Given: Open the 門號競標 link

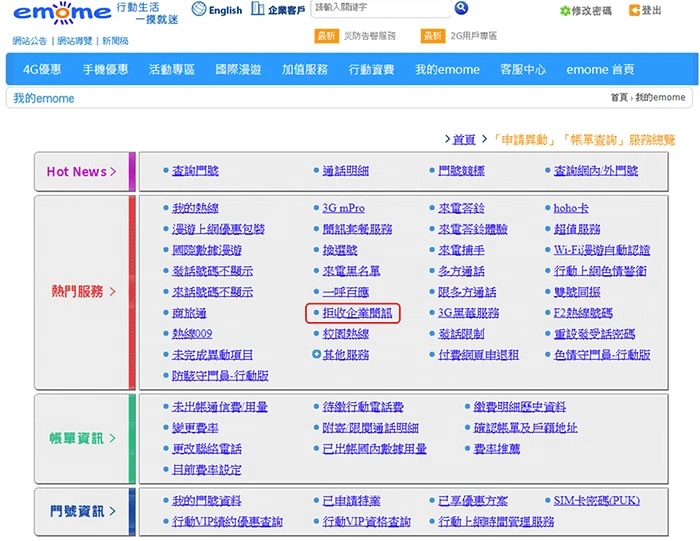Looking at the screenshot, I should coord(461,171).
